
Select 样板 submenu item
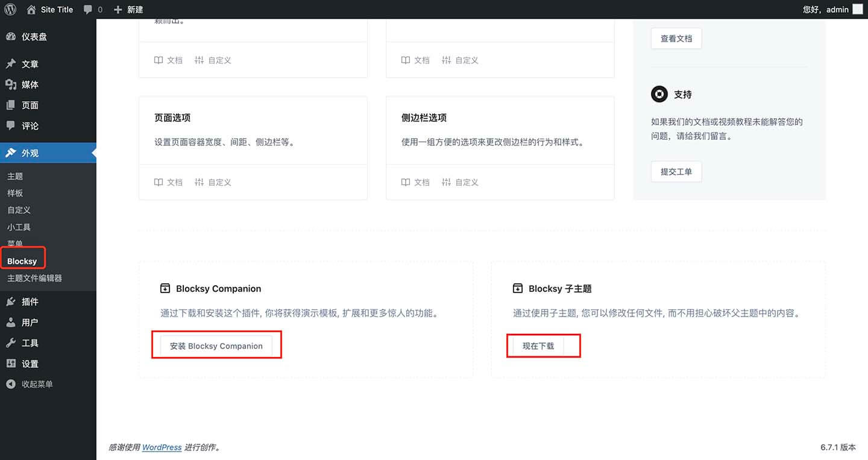click(15, 193)
